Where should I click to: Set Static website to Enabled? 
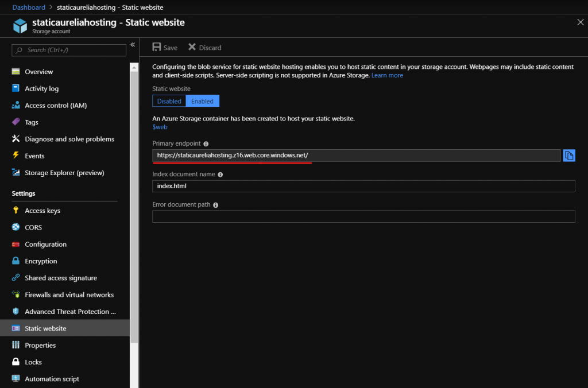pos(202,101)
